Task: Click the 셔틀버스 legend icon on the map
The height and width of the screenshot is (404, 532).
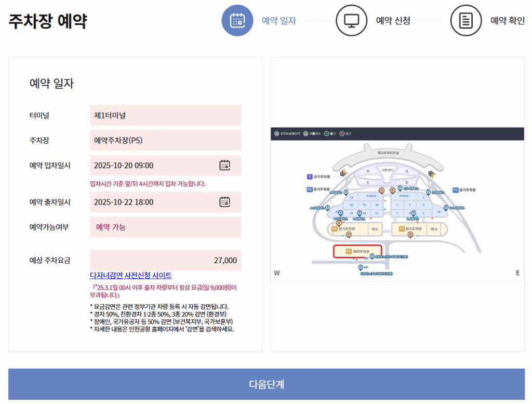Action: point(305,133)
